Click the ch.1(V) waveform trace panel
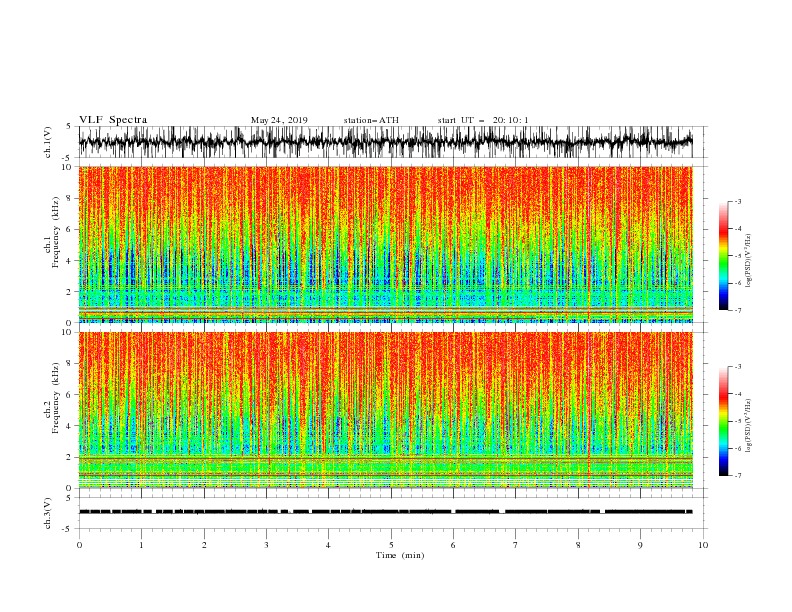Screen dimensions: 792x612 [x=385, y=142]
